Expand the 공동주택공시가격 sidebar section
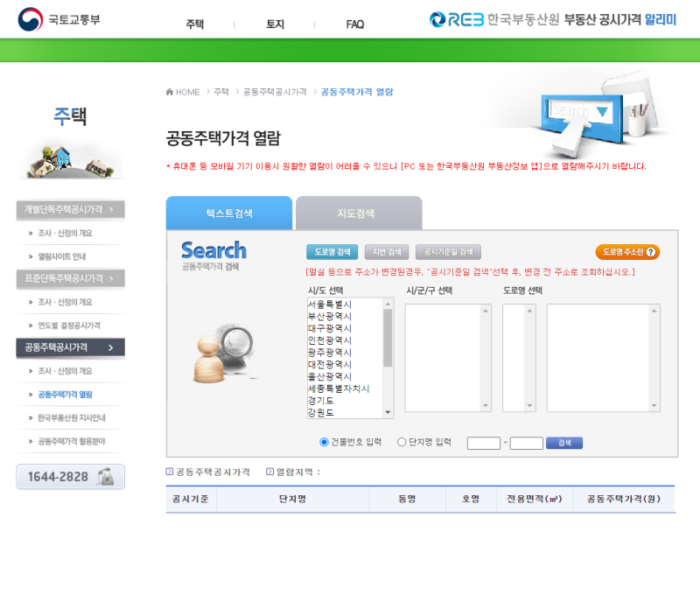Image resolution: width=700 pixels, height=595 pixels. 71,347
